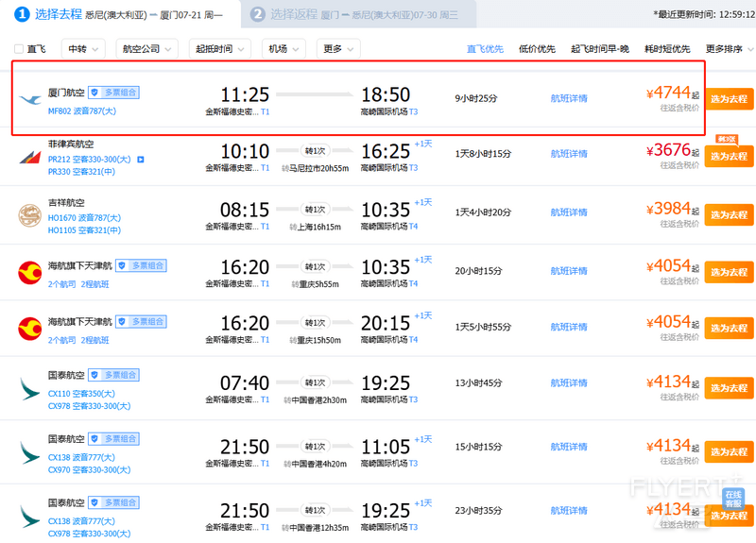Sort by 低价优先 lowest price

click(537, 49)
